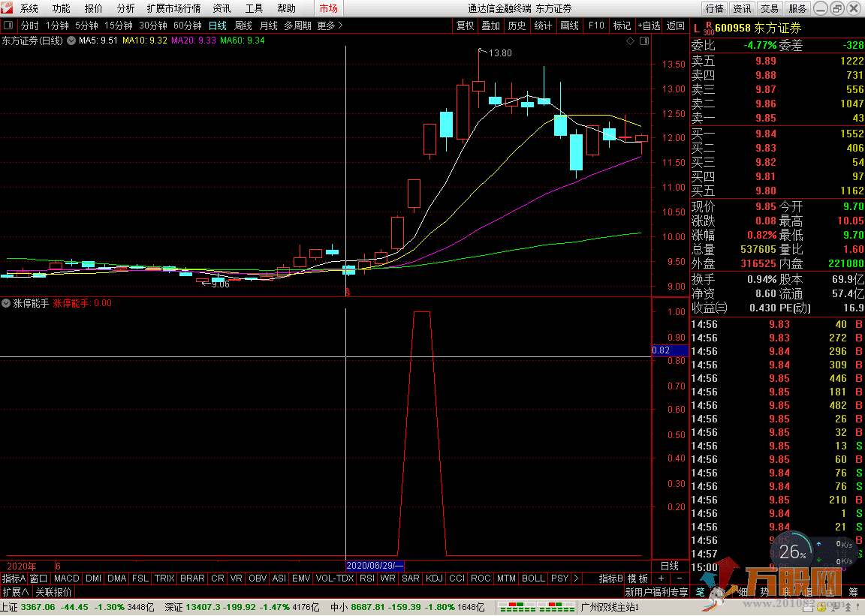Switch to the 市场 tab
The height and width of the screenshot is (616, 865).
(329, 8)
